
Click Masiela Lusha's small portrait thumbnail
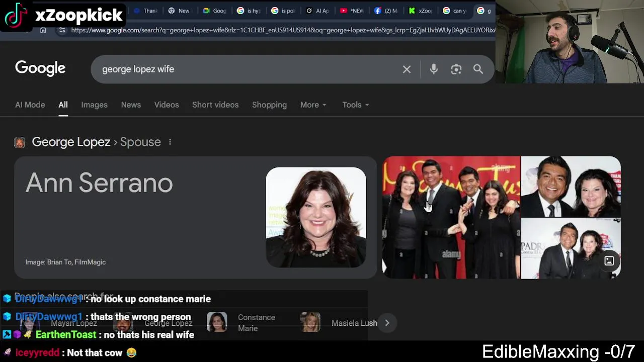tap(310, 322)
